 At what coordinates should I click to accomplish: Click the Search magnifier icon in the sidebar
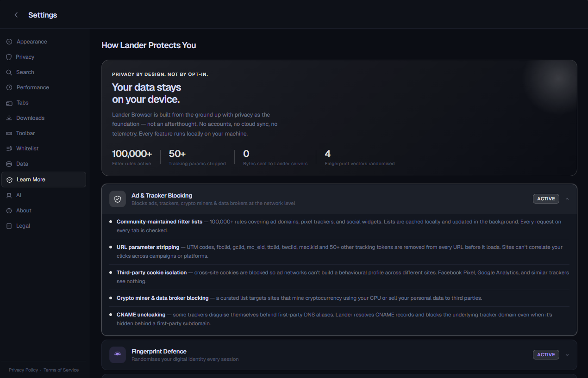pyautogui.click(x=9, y=72)
